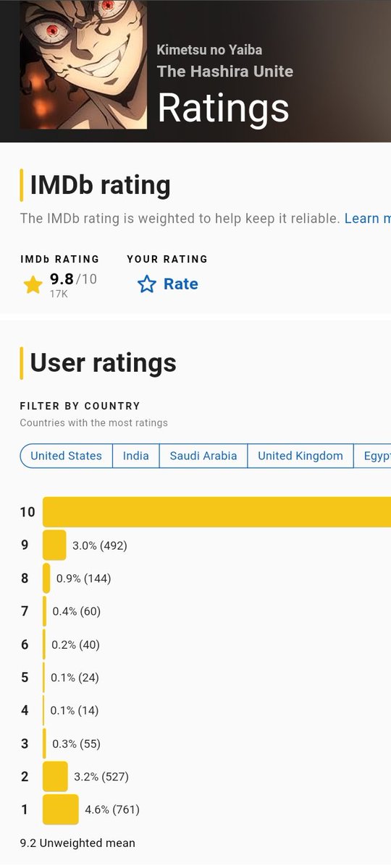Click 'Countries with the most ratings' text
This screenshot has width=391, height=868.
point(93,422)
